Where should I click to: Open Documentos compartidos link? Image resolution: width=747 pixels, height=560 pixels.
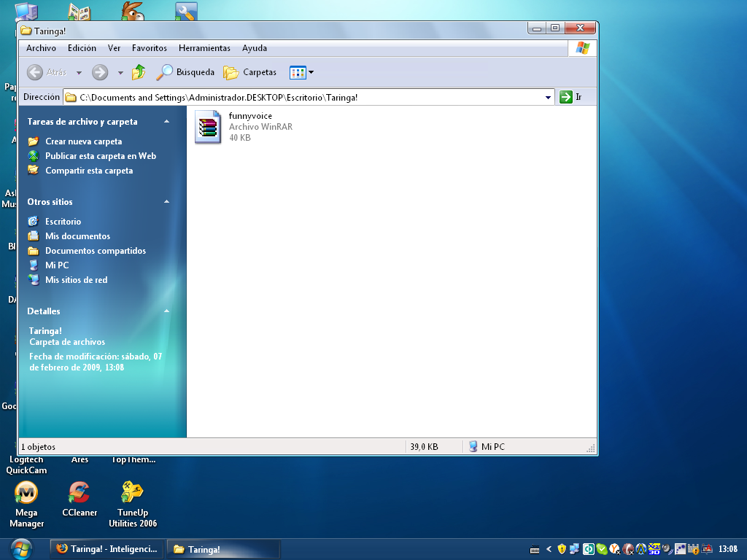96,251
